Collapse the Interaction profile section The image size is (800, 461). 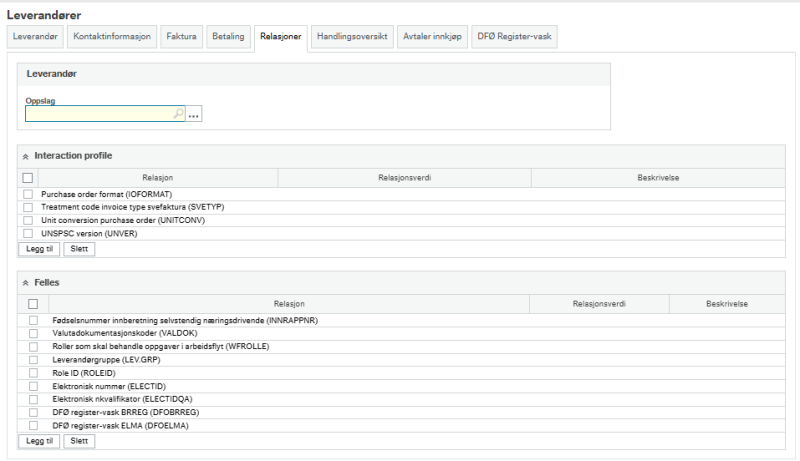coord(25,157)
